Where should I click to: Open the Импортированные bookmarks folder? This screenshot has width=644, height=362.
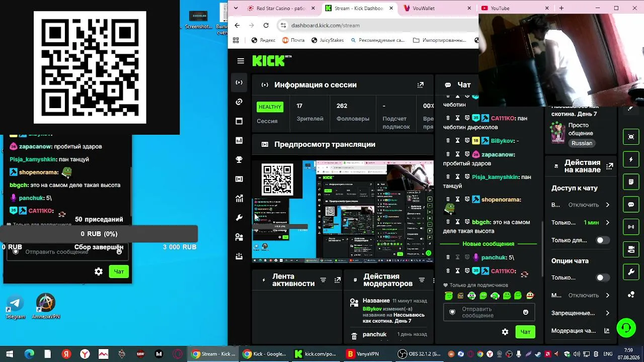coord(440,40)
